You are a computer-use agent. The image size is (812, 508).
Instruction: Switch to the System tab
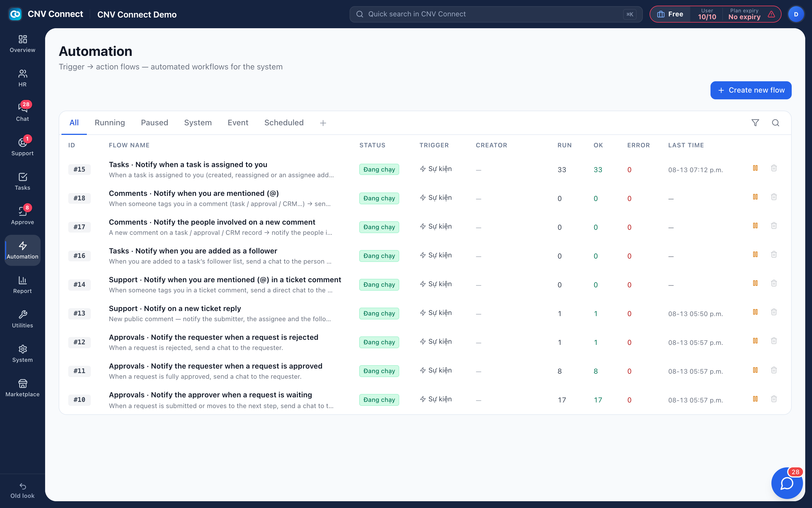[198, 123]
